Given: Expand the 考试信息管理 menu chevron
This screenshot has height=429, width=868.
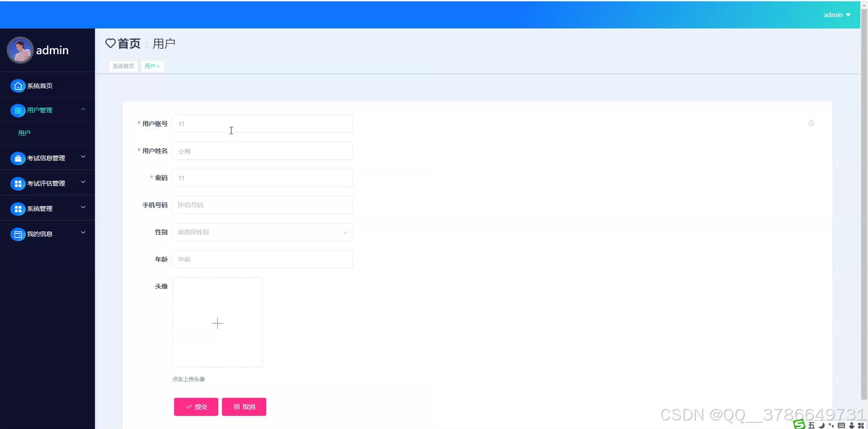Looking at the screenshot, I should [83, 157].
